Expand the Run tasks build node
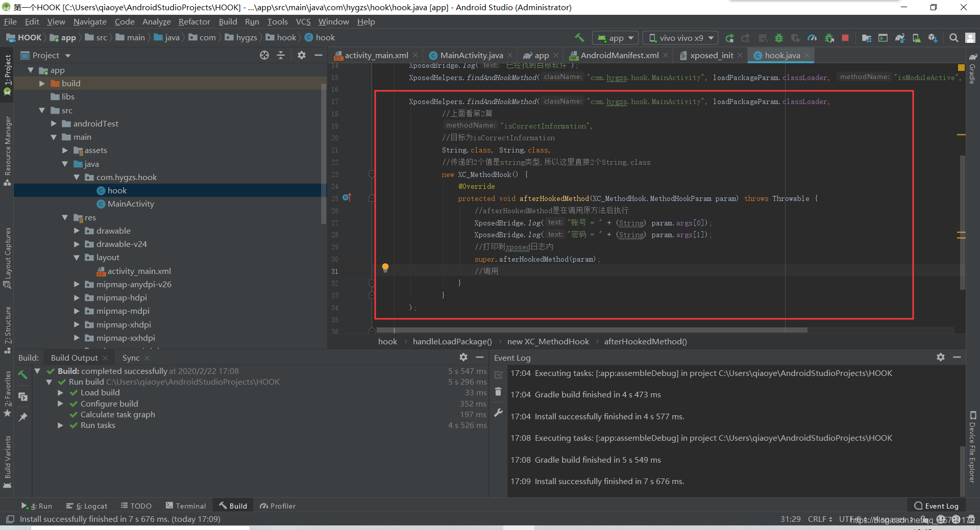This screenshot has height=530, width=980. [x=61, y=425]
